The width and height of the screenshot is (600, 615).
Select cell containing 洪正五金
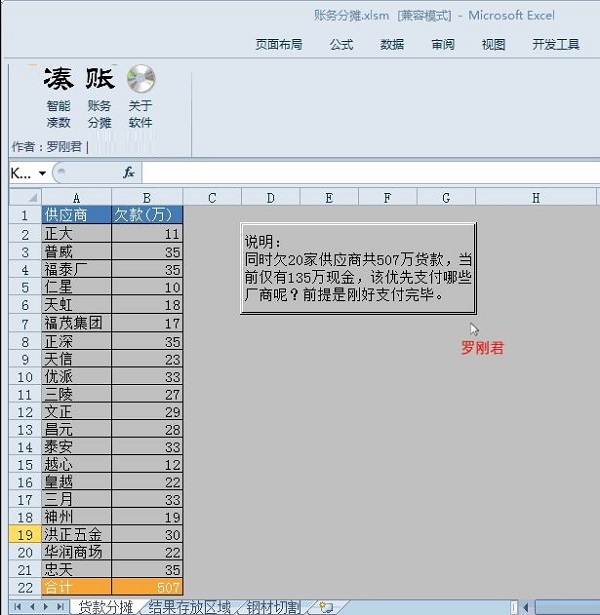coord(76,535)
